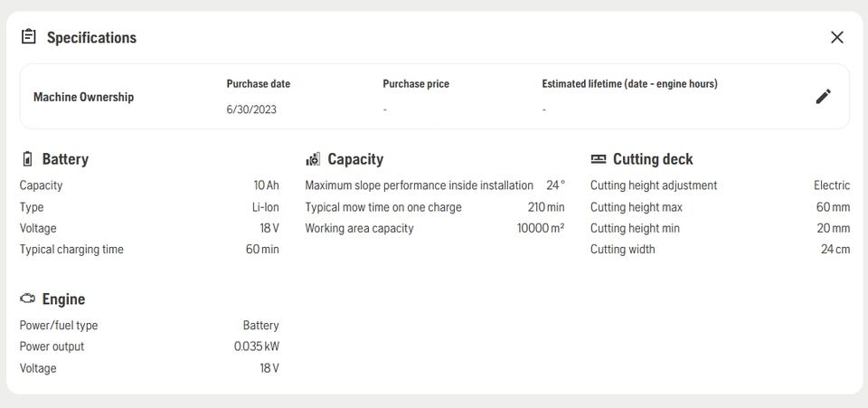Click the Capacity section icon
868x408 pixels.
[x=313, y=159]
